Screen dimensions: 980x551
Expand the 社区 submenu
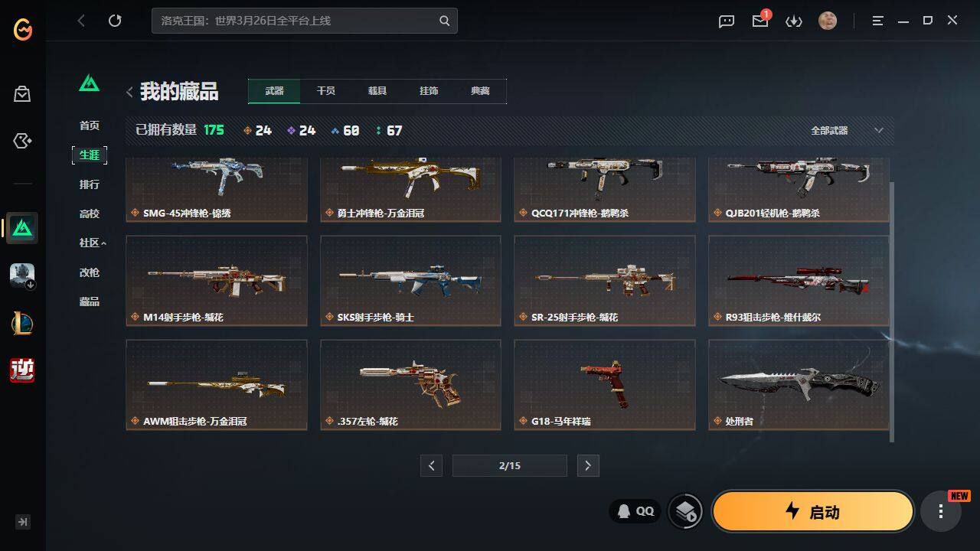93,243
